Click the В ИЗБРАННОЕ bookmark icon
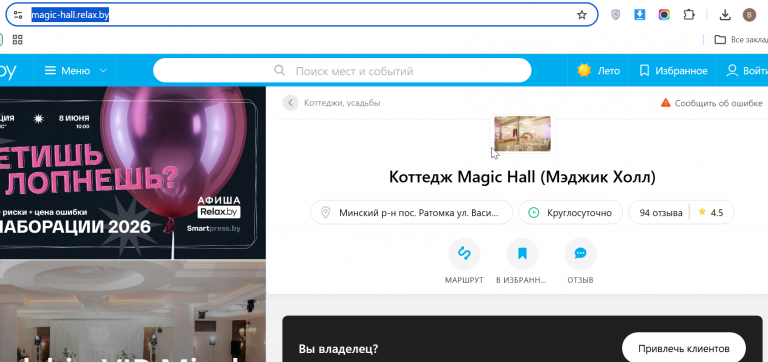The width and height of the screenshot is (768, 362). (522, 254)
